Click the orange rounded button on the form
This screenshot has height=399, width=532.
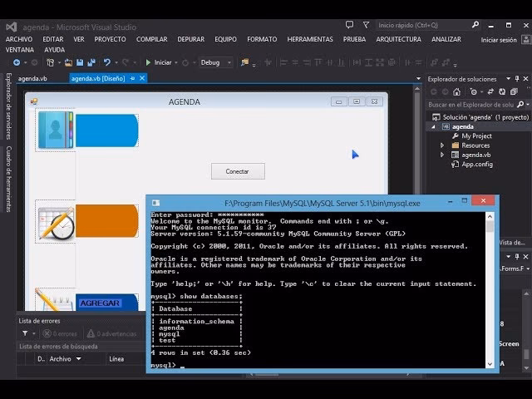tap(107, 221)
